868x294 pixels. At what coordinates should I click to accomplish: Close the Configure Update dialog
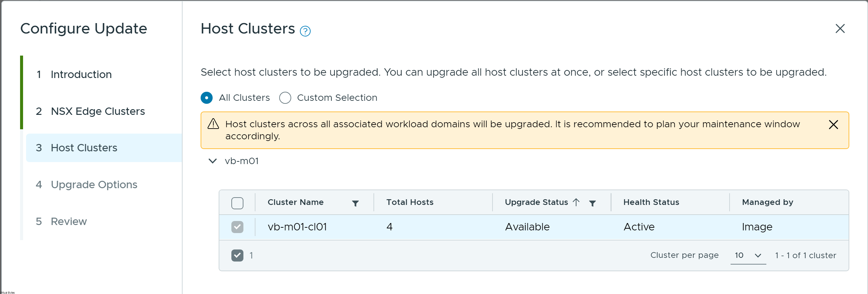pyautogui.click(x=840, y=29)
